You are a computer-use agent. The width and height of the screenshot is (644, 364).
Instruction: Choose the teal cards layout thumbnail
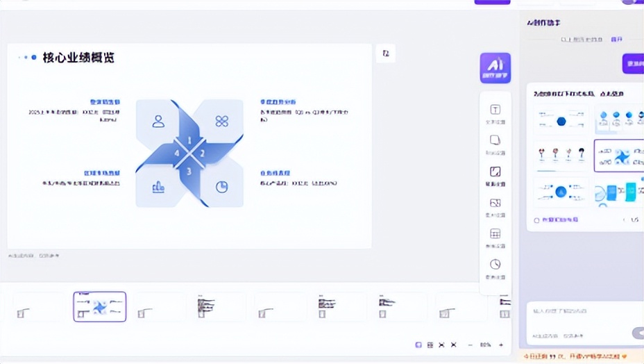point(619,192)
